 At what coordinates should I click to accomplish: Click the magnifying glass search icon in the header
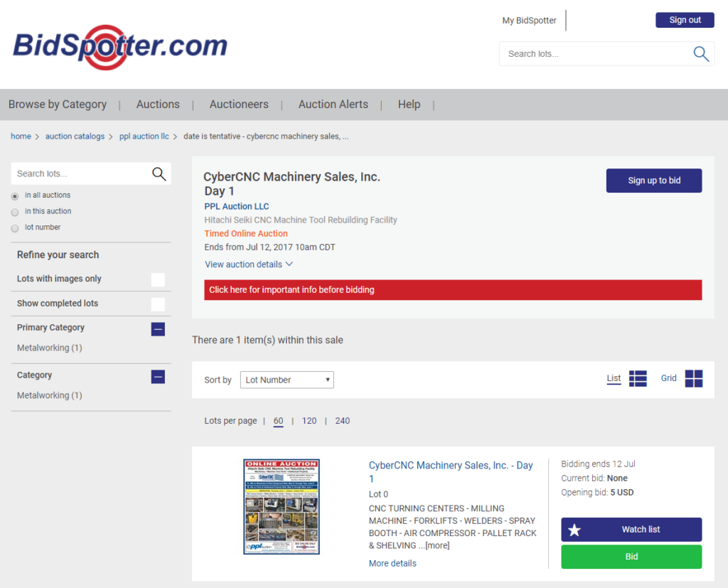(x=700, y=53)
